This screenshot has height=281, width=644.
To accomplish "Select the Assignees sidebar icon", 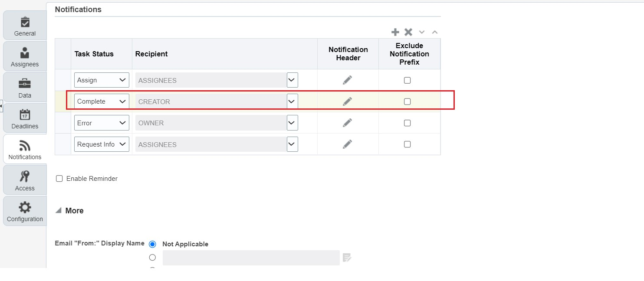I will (24, 56).
